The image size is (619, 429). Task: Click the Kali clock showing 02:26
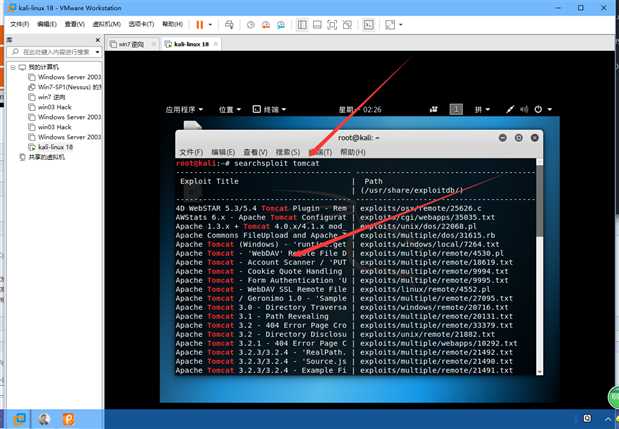(x=360, y=109)
